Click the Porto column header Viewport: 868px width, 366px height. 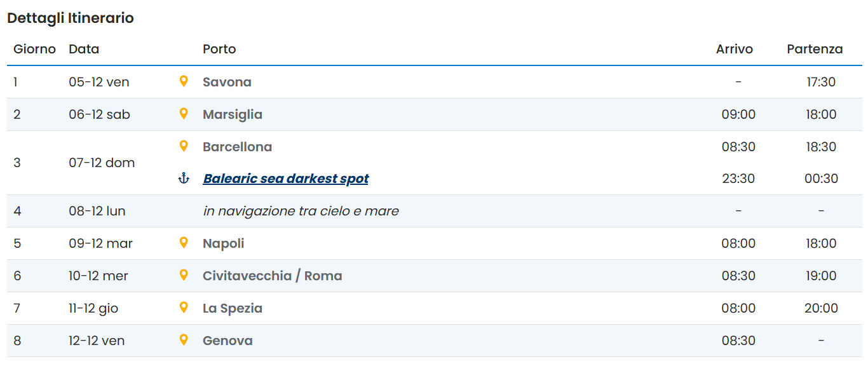click(x=219, y=49)
